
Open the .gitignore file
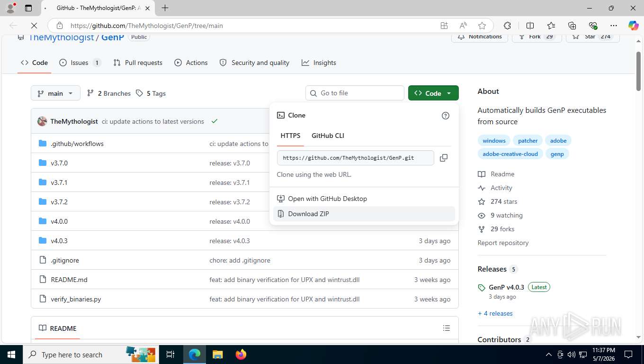(65, 260)
